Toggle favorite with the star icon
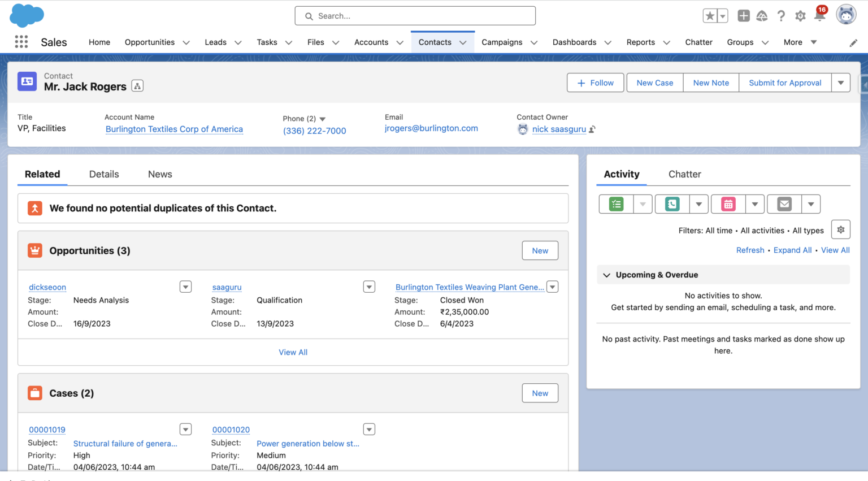This screenshot has width=868, height=481. pos(710,16)
